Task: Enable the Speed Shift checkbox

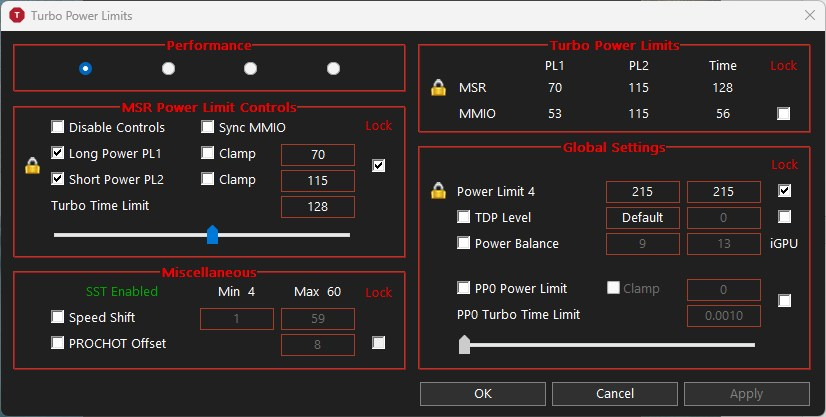Action: pos(57,316)
